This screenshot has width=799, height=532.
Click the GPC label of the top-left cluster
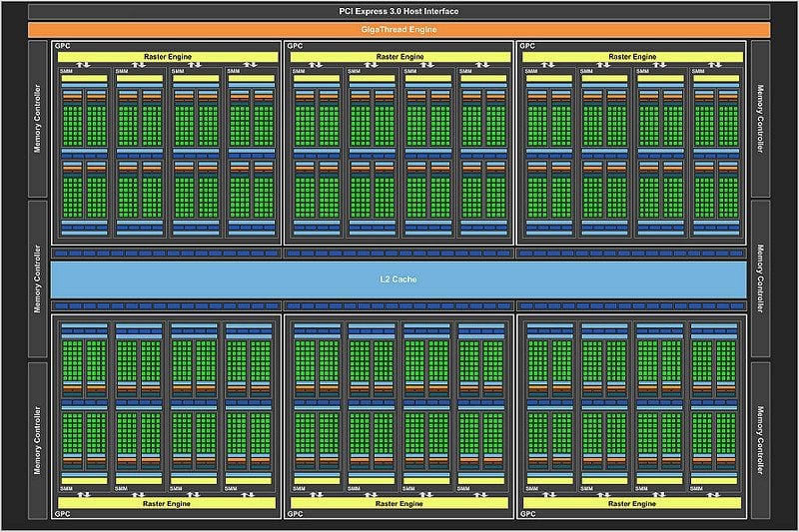coord(62,46)
